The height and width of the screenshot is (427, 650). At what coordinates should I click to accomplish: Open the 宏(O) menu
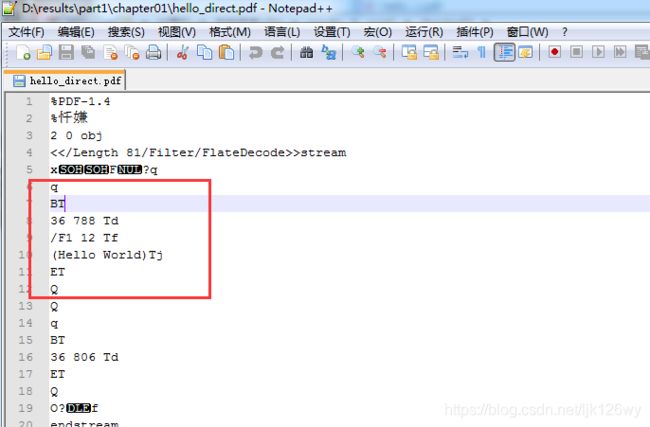[377, 32]
